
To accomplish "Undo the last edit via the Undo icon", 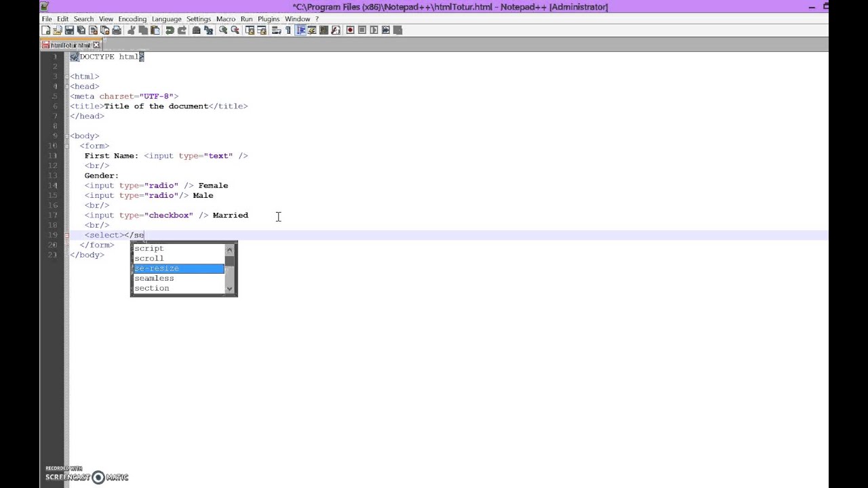I will [170, 30].
